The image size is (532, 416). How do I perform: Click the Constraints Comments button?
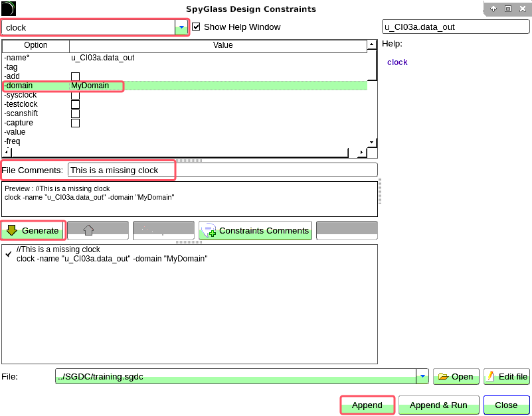tap(255, 230)
